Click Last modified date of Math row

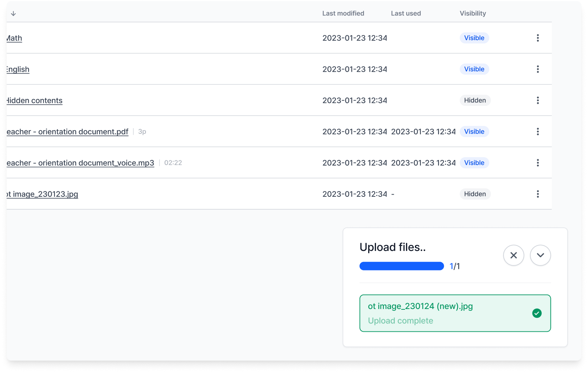[355, 38]
